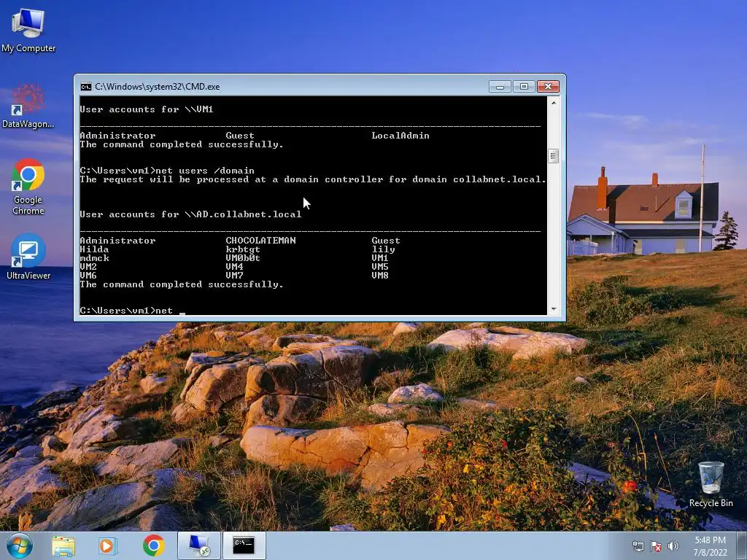Screen dimensions: 747x560
Task: Open the volume speaker tray icon
Action: [673, 546]
